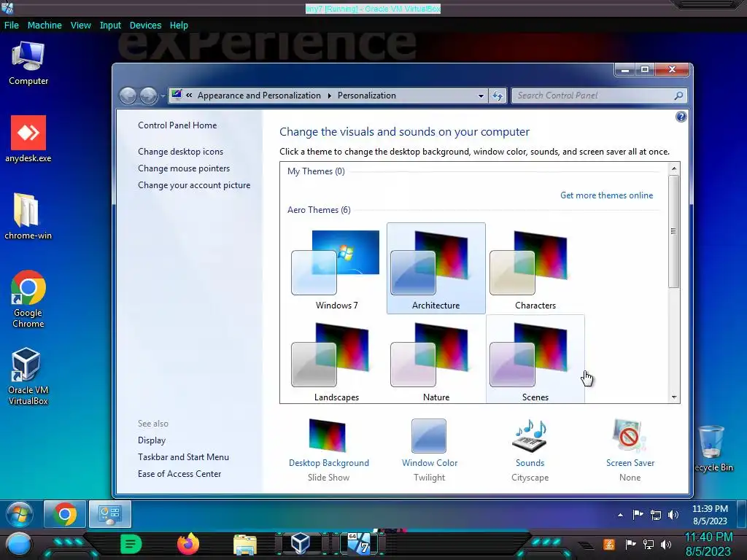The image size is (747, 560).
Task: Click Change mouse pointers link
Action: [184, 168]
